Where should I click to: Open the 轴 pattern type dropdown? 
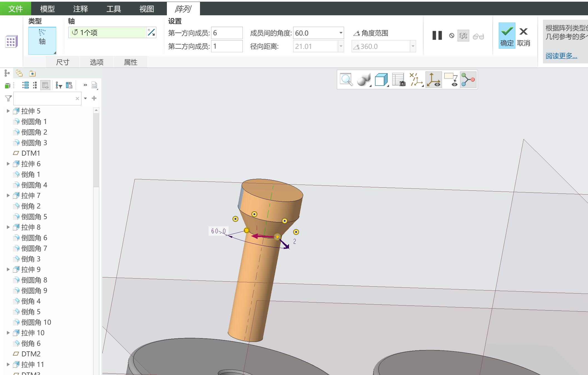tap(42, 41)
